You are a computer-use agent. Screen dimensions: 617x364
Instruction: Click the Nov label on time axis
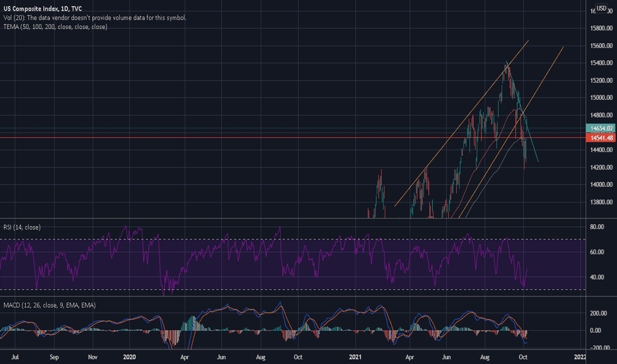pyautogui.click(x=93, y=357)
